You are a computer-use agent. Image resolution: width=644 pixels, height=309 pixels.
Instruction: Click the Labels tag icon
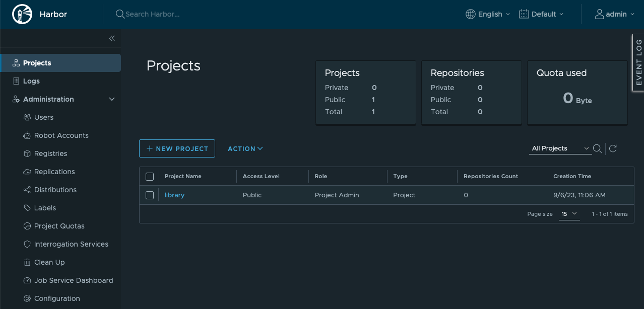(x=27, y=208)
